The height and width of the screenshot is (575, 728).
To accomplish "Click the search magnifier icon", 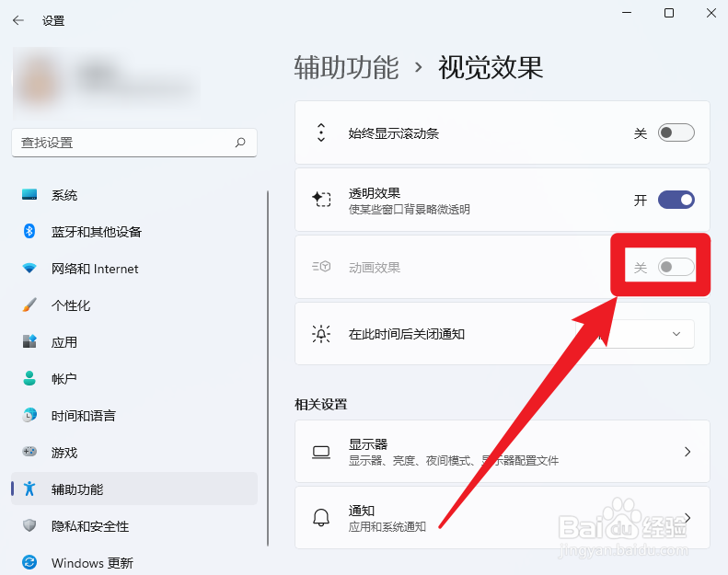I will 240,143.
